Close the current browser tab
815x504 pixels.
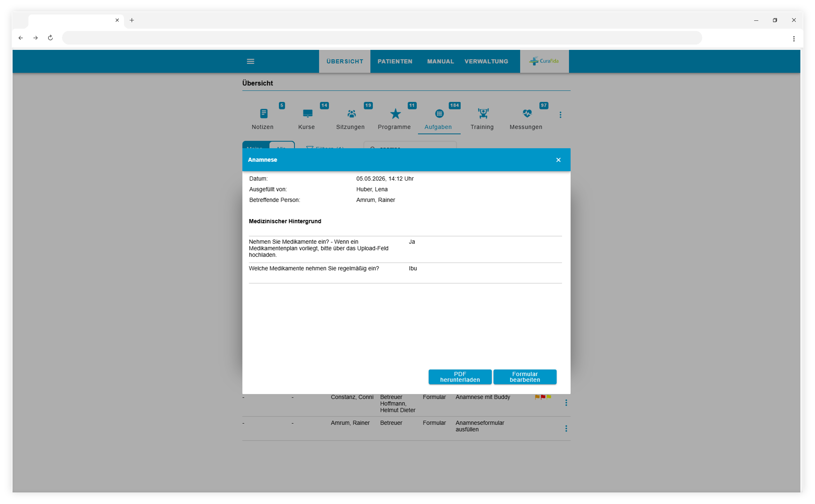click(x=117, y=20)
